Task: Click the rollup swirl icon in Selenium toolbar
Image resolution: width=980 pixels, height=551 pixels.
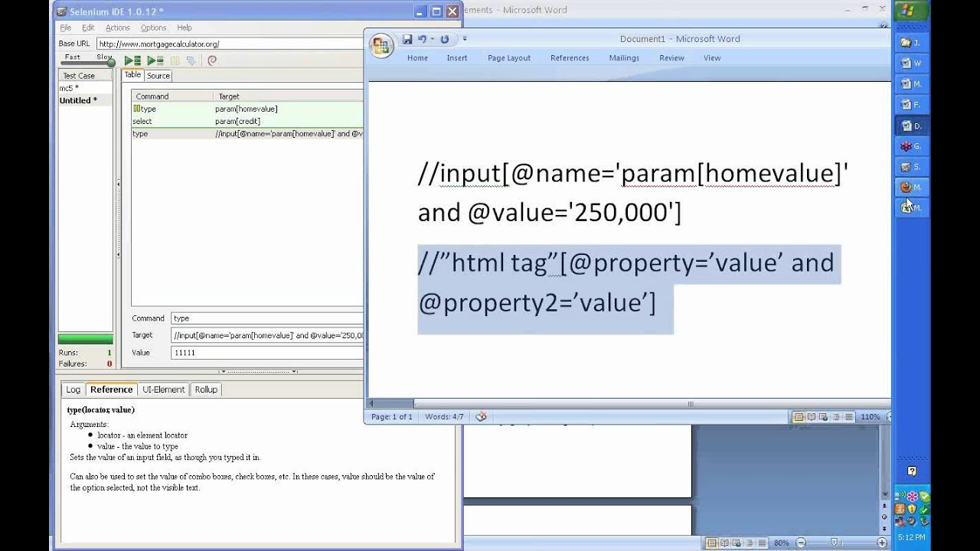Action: coord(212,60)
